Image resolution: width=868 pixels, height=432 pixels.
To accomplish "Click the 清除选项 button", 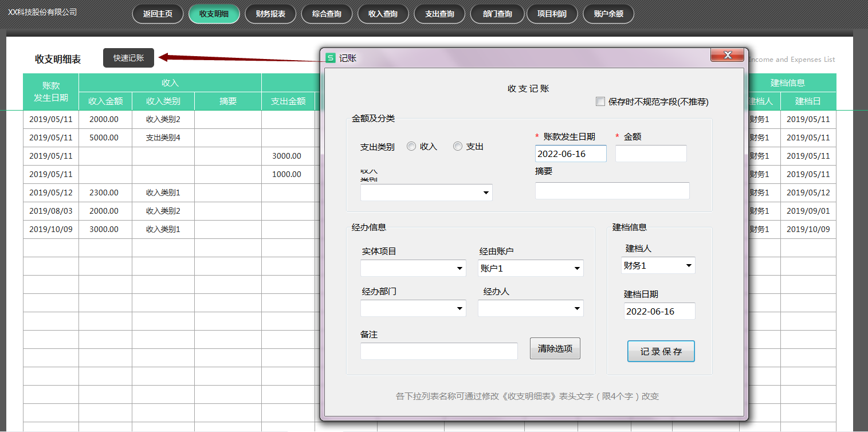I will point(555,348).
